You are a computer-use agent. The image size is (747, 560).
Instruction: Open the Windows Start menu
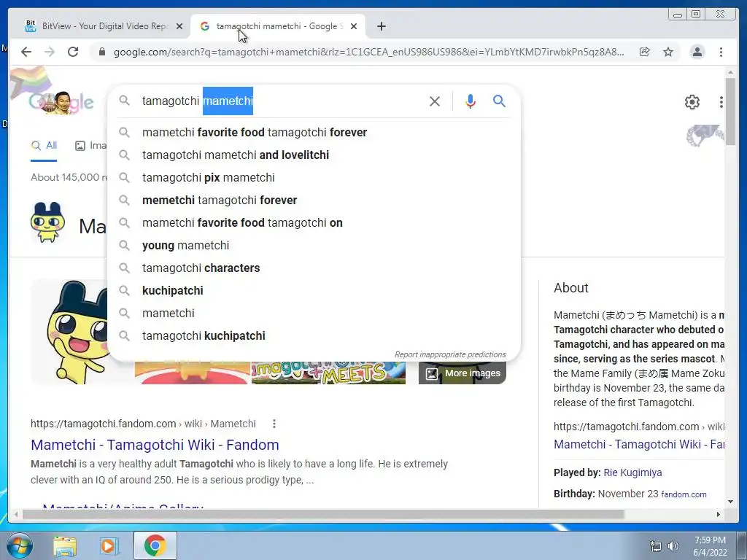pos(19,545)
